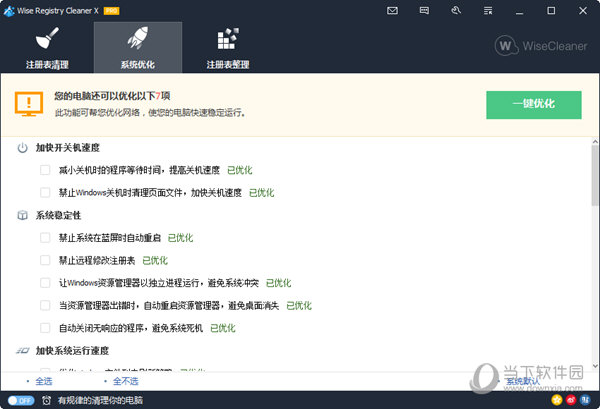
Task: Check 减小关机时的程序等待时间 option
Action: (x=45, y=170)
